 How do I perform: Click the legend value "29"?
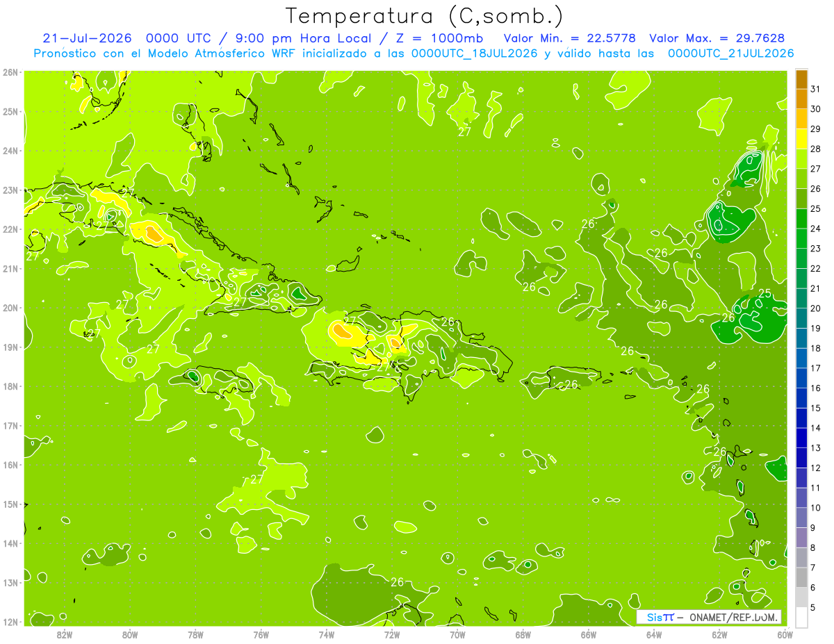pos(815,129)
